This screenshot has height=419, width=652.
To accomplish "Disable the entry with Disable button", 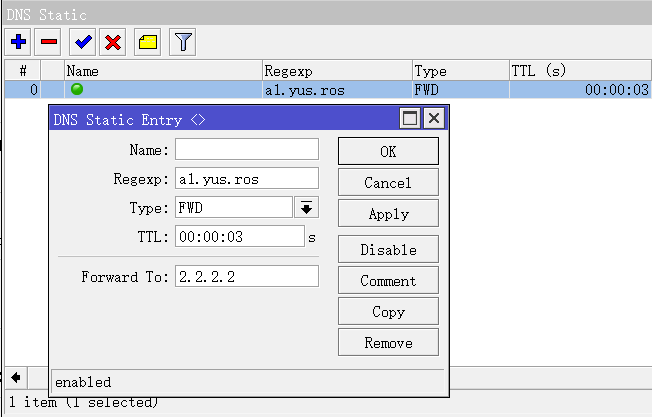I will (388, 250).
